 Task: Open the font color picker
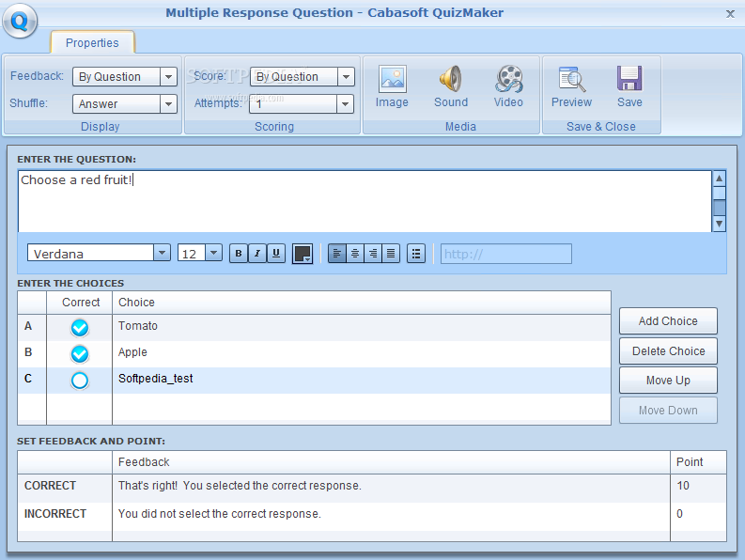click(303, 254)
